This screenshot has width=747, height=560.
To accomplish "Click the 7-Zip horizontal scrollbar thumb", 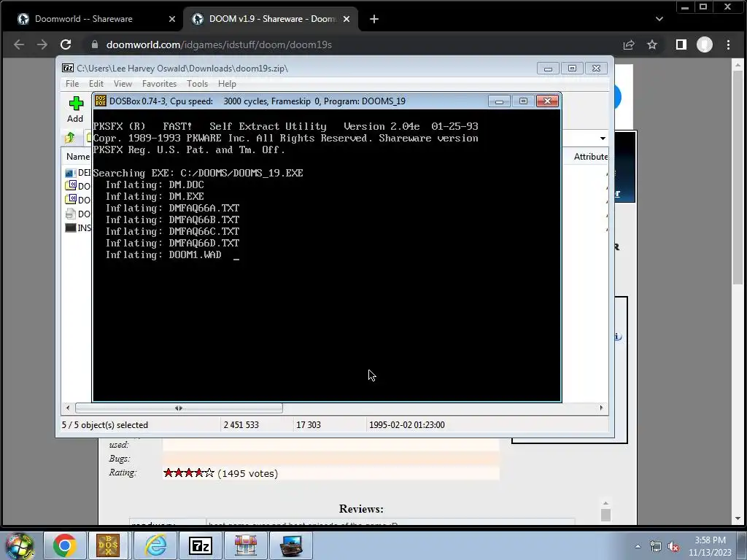I will click(179, 408).
